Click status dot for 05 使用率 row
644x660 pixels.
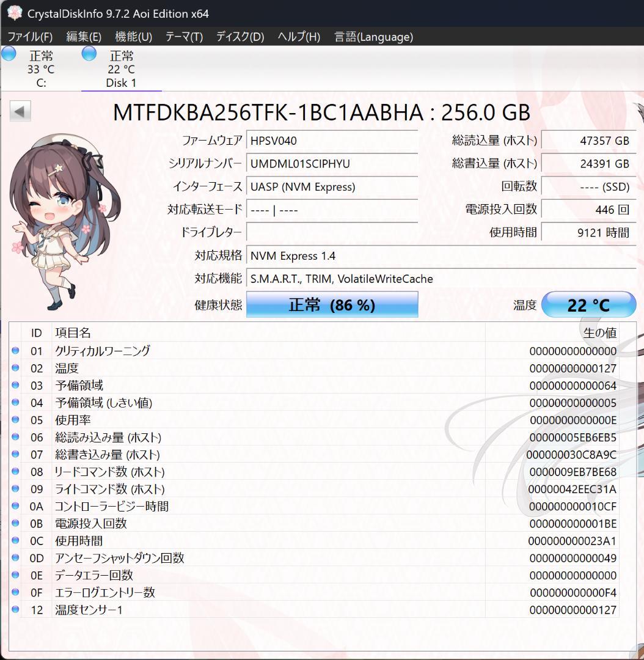point(15,419)
